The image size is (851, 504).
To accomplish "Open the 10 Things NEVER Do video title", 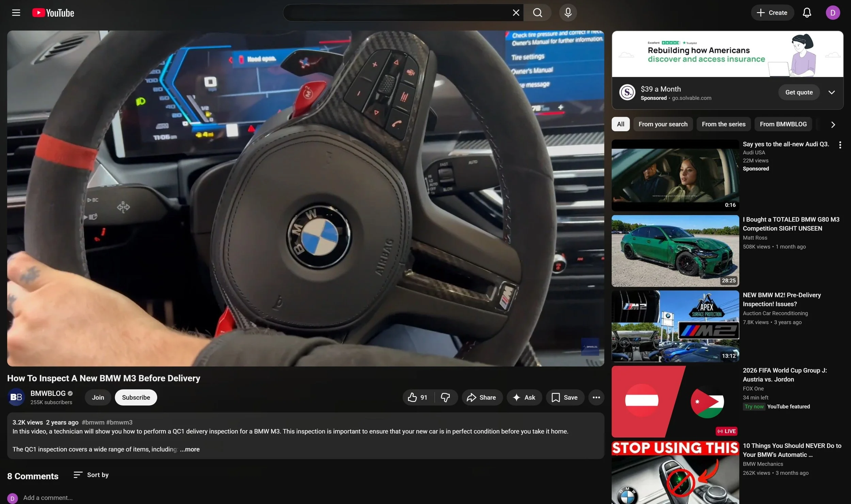I will coord(792,450).
